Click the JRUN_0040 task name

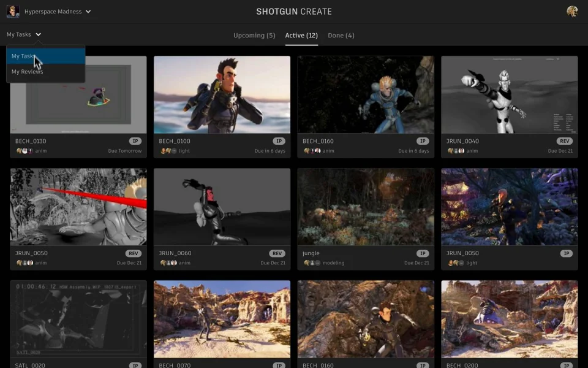point(462,141)
